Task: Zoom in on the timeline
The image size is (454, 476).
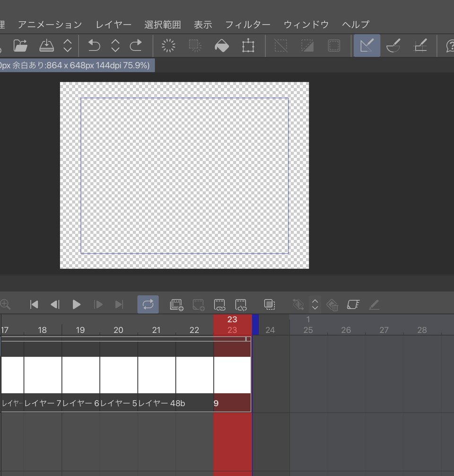Action: [6, 304]
